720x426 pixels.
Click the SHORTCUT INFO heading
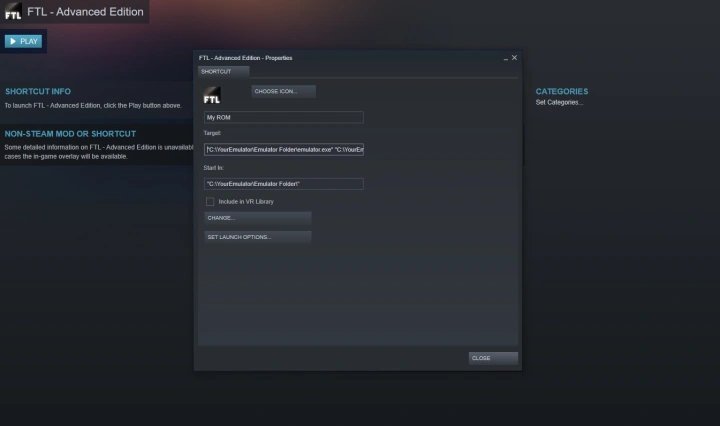click(38, 91)
